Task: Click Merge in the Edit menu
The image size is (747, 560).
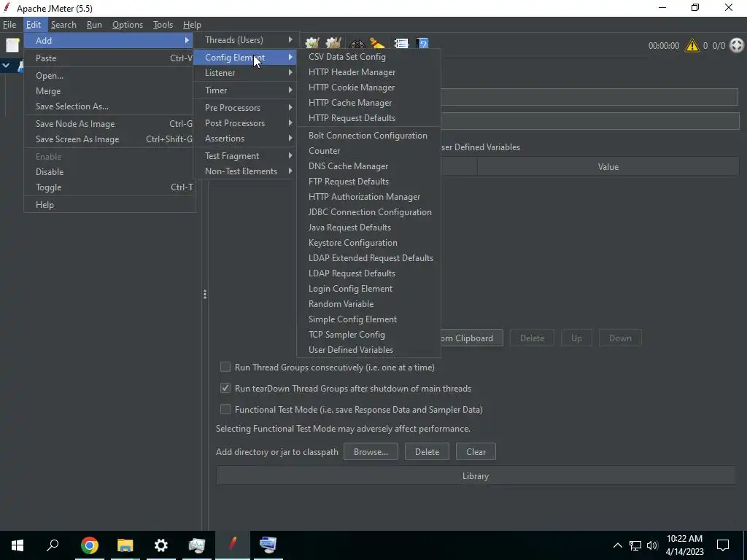Action: click(109, 91)
